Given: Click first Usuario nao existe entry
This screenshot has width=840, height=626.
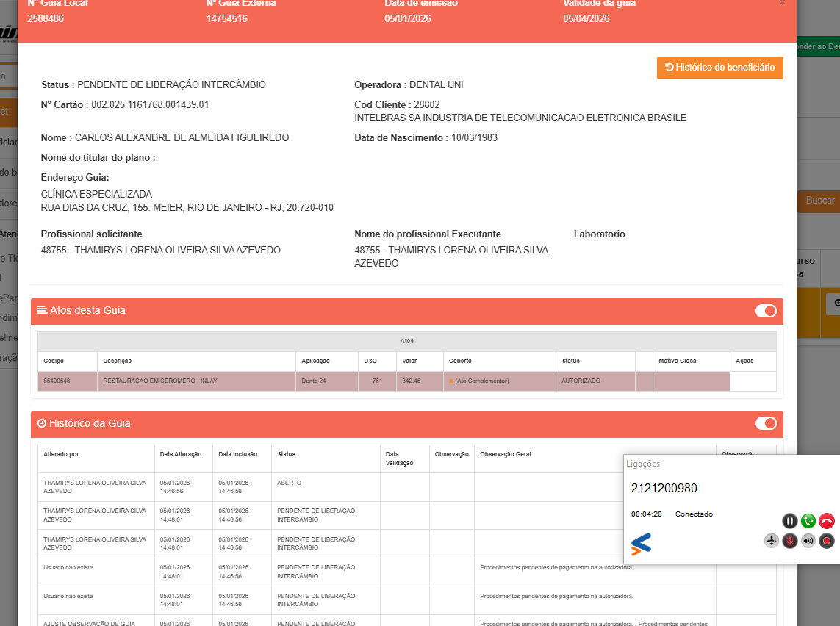Looking at the screenshot, I should [68, 568].
